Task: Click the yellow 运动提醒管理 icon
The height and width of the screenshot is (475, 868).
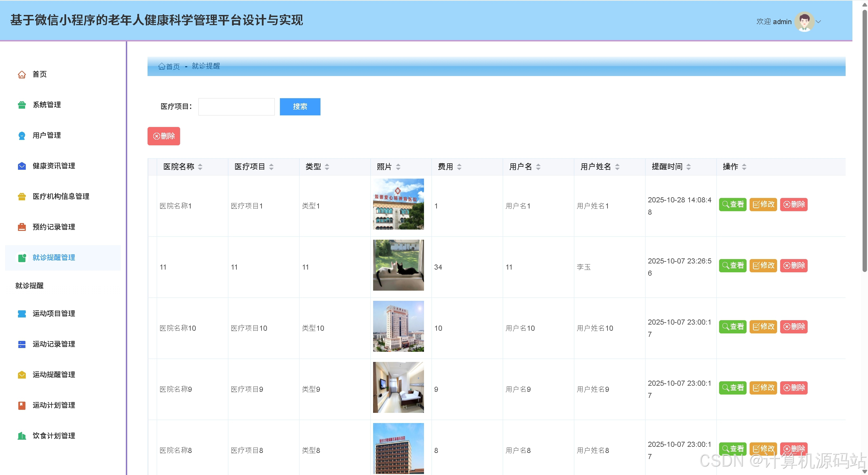Action: (22, 375)
